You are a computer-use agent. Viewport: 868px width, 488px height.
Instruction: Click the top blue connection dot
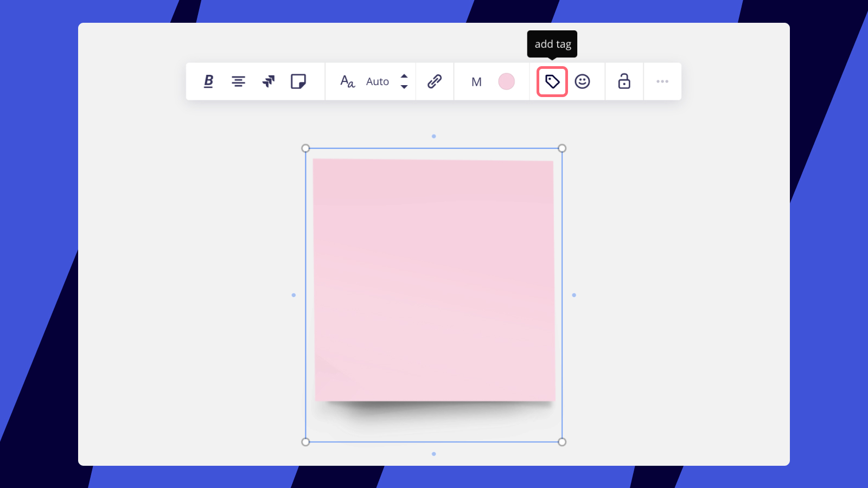(434, 136)
